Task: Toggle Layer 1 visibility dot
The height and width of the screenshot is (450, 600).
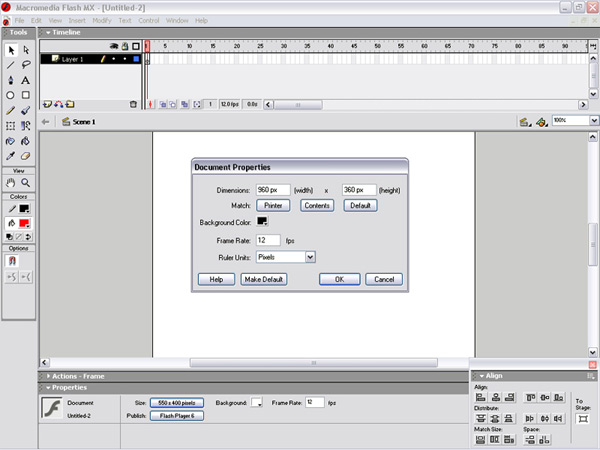Action: pos(113,59)
